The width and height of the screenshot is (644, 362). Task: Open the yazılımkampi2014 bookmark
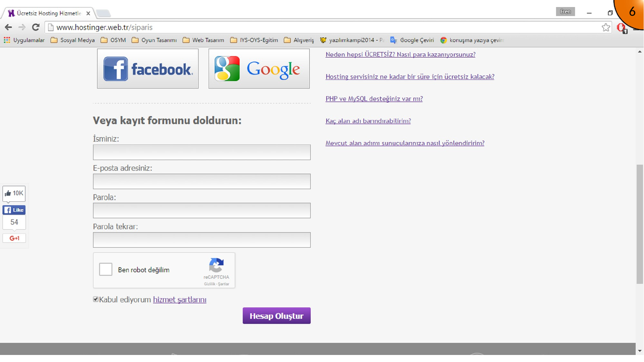click(352, 40)
